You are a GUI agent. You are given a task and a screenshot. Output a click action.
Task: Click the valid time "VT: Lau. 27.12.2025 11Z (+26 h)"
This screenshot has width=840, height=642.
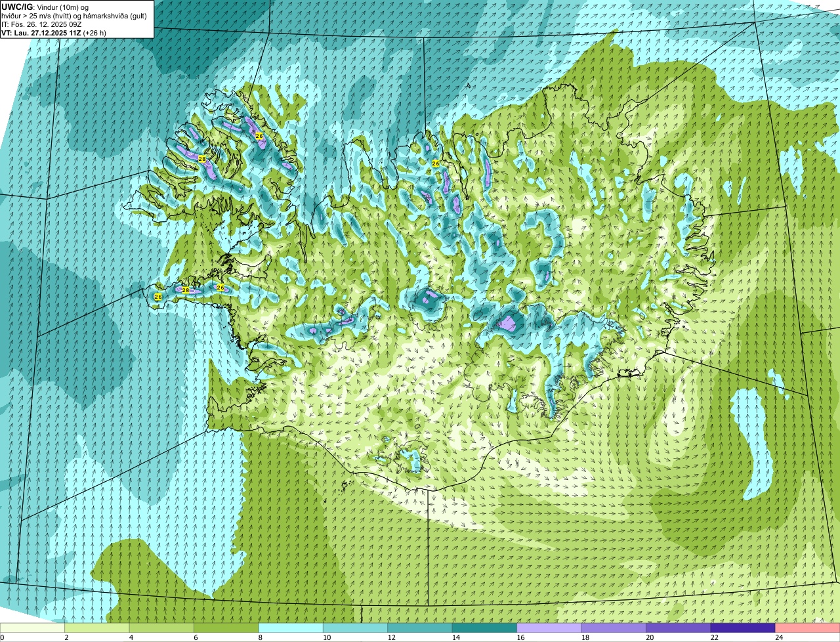[54, 32]
